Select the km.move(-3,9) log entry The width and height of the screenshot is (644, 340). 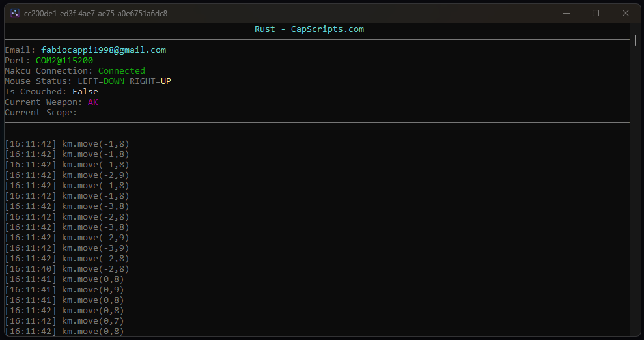click(96, 248)
